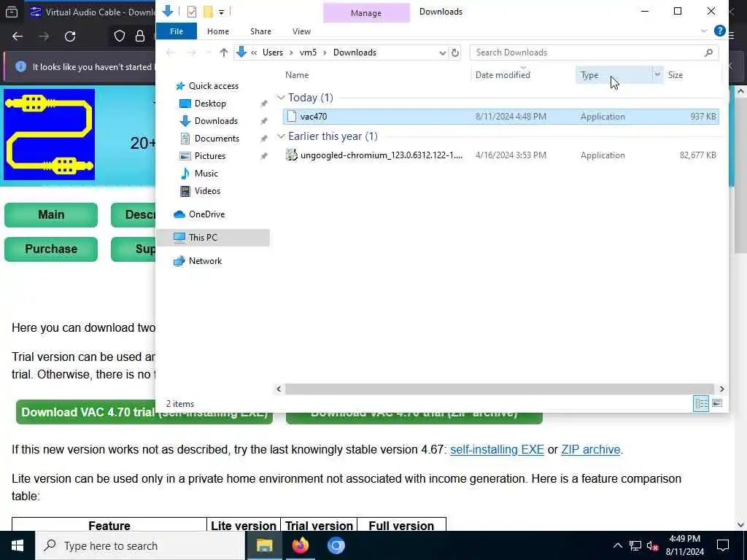The image size is (747, 560).
Task: Open Videos in navigation pane
Action: tap(207, 191)
